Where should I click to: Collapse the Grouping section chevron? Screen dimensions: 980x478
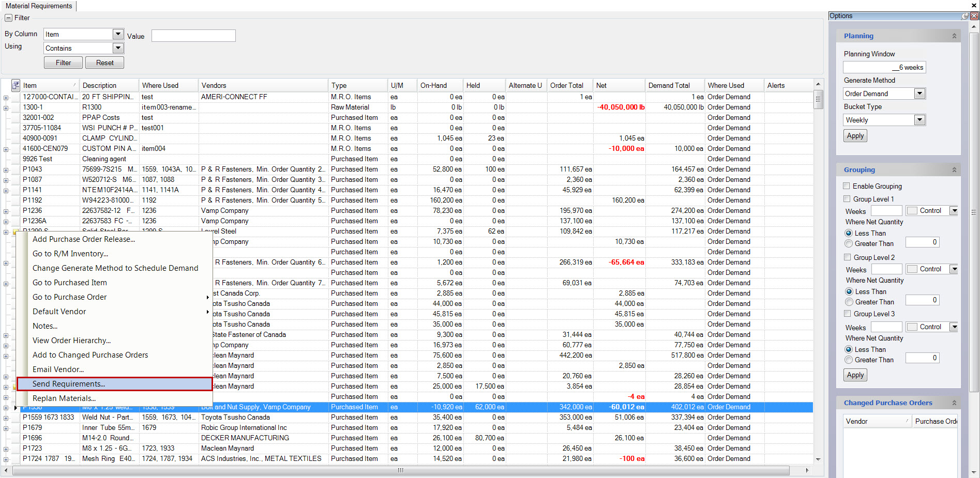tap(954, 170)
